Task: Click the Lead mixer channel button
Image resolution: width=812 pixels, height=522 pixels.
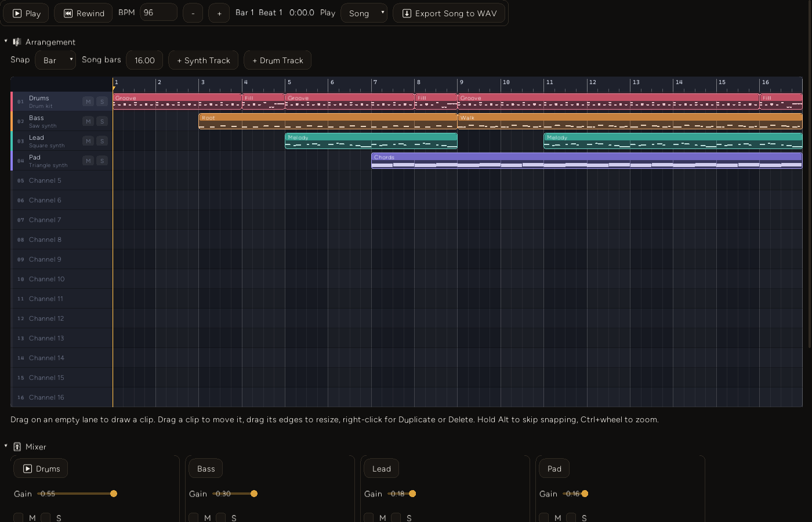Action: pyautogui.click(x=382, y=469)
